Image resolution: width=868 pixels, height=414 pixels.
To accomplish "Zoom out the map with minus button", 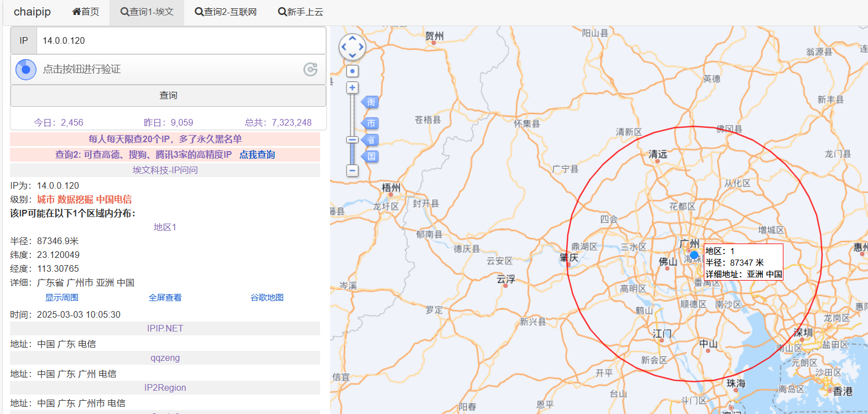I will (352, 170).
